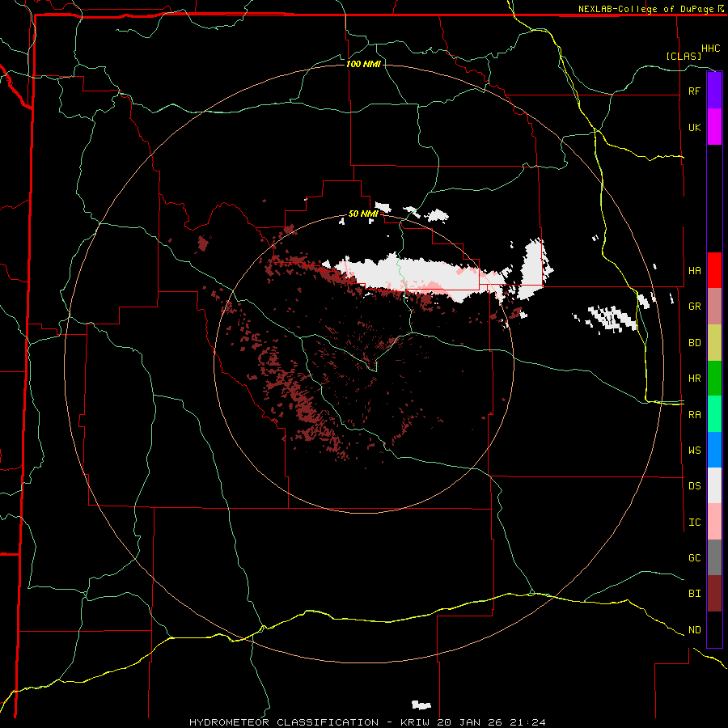Click the [CLAS] units label
Screen dimensions: 728x728
click(x=684, y=56)
